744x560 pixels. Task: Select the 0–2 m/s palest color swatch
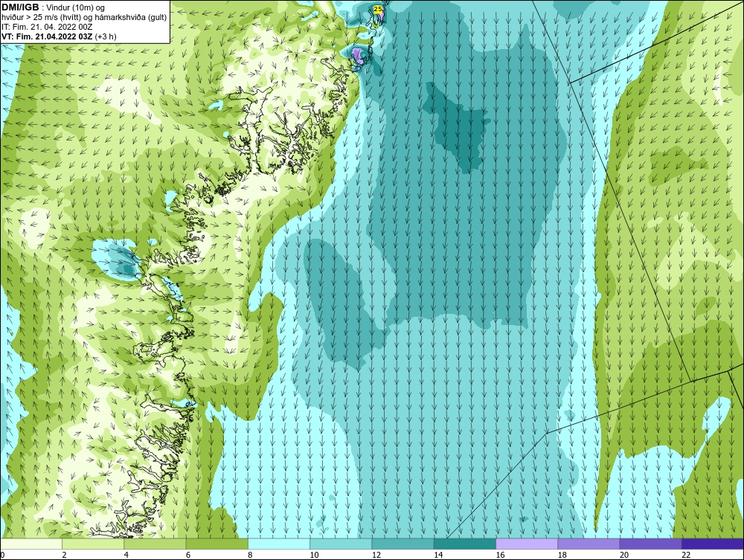pos(31,544)
